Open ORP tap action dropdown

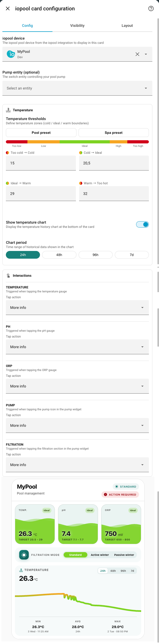pyautogui.click(x=77, y=386)
